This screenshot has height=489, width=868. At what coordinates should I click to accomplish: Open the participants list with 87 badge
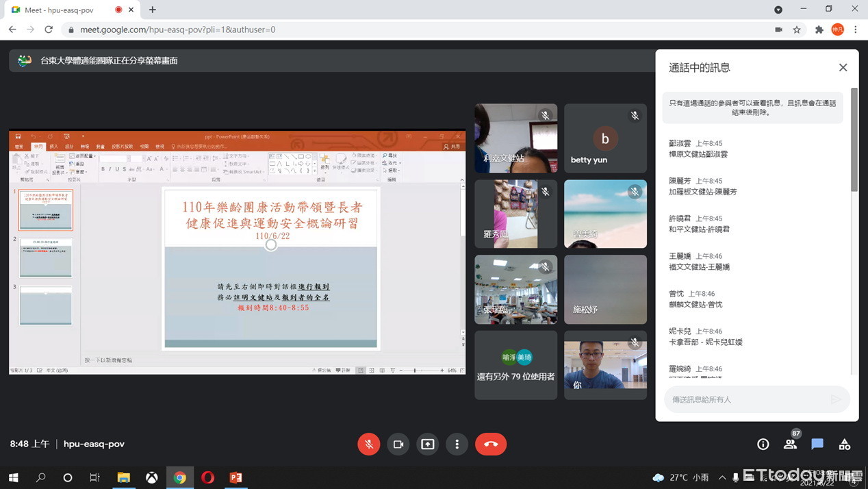[x=790, y=444]
